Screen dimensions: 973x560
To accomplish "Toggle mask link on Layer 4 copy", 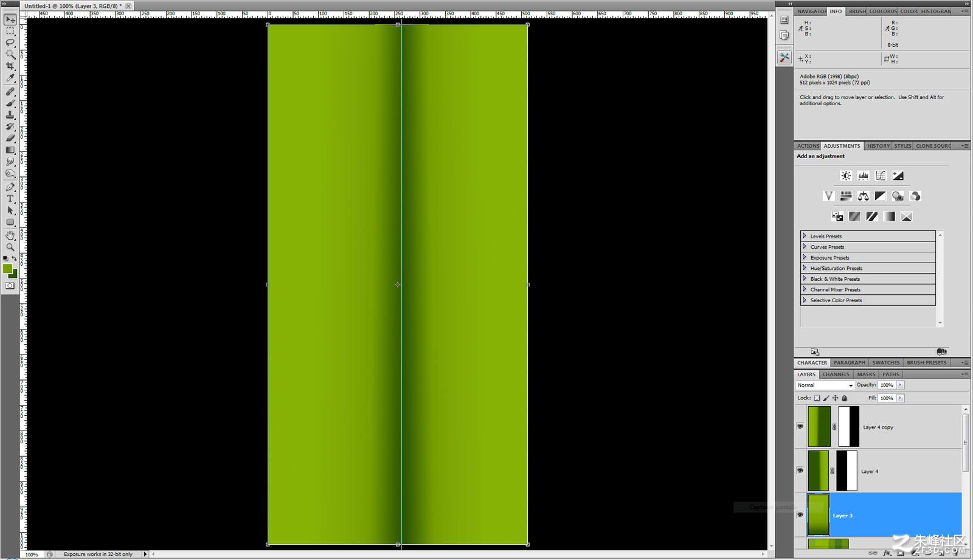I will [x=834, y=427].
